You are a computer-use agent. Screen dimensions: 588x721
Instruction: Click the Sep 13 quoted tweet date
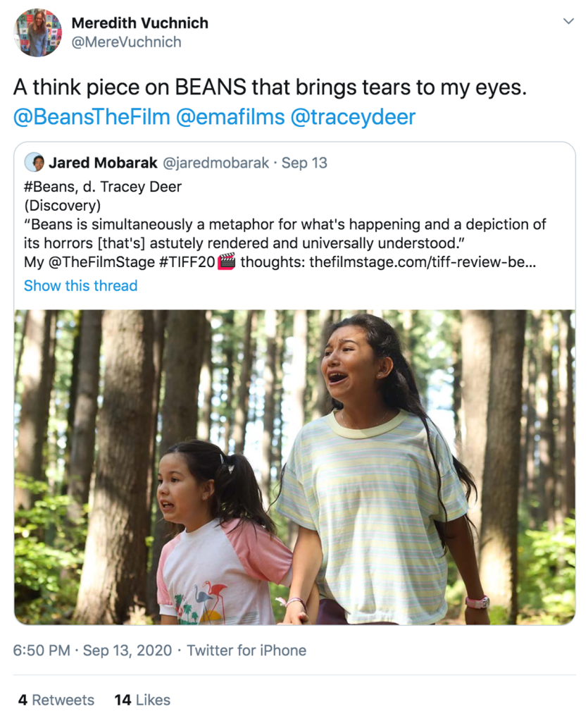[304, 163]
